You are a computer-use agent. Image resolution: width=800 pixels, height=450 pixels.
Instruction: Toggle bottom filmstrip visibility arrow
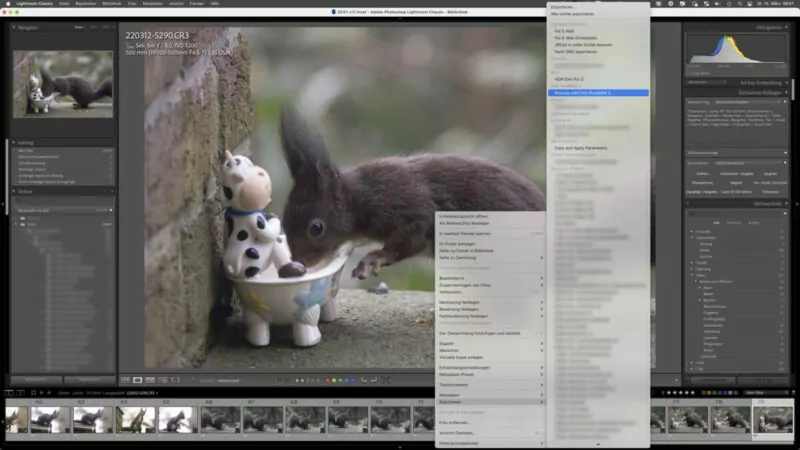pyautogui.click(x=400, y=447)
